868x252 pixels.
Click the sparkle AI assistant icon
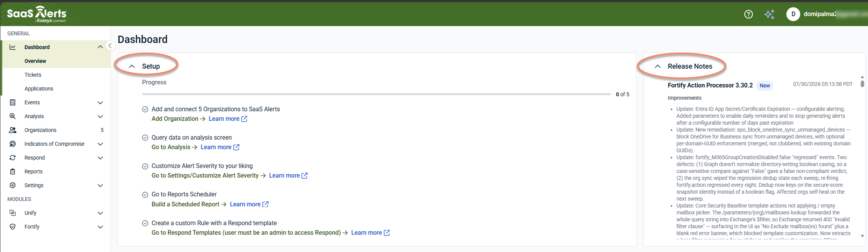tap(769, 14)
